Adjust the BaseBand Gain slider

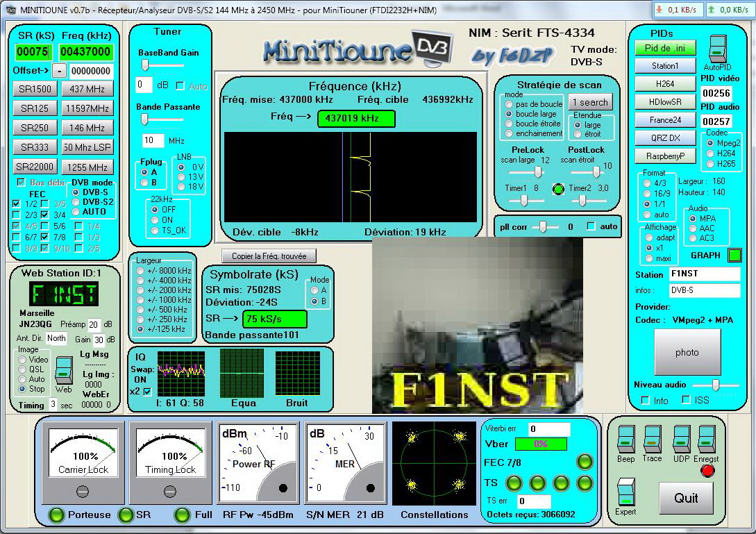[144, 65]
